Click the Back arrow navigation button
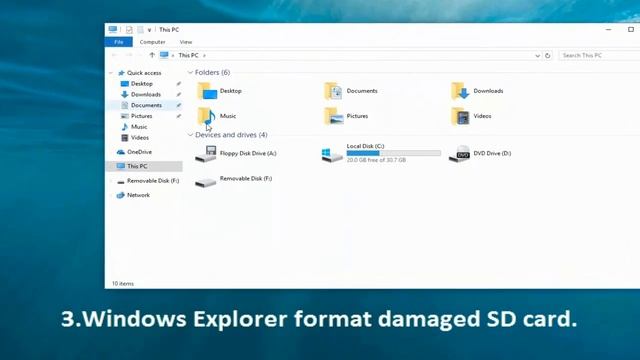 click(115, 55)
